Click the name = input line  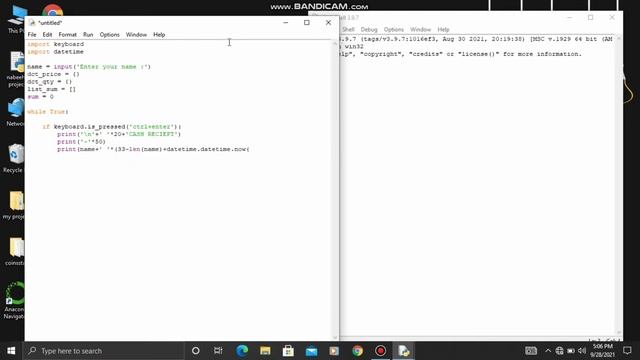(x=89, y=67)
